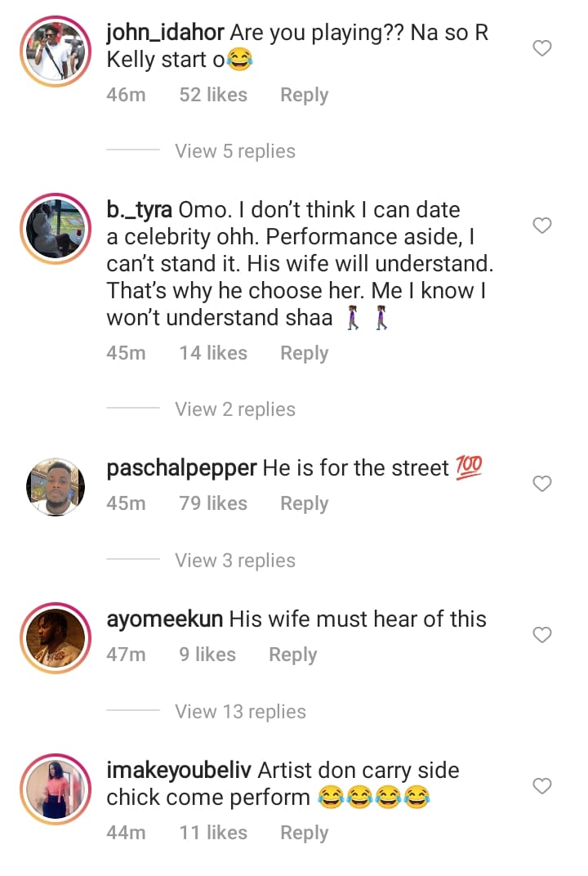This screenshot has height=876, width=588.
Task: Reply to paschalpepper's comment
Action: pyautogui.click(x=304, y=503)
